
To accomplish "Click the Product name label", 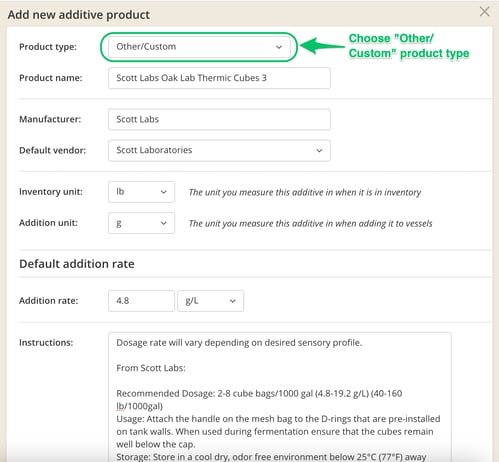I will pyautogui.click(x=51, y=78).
